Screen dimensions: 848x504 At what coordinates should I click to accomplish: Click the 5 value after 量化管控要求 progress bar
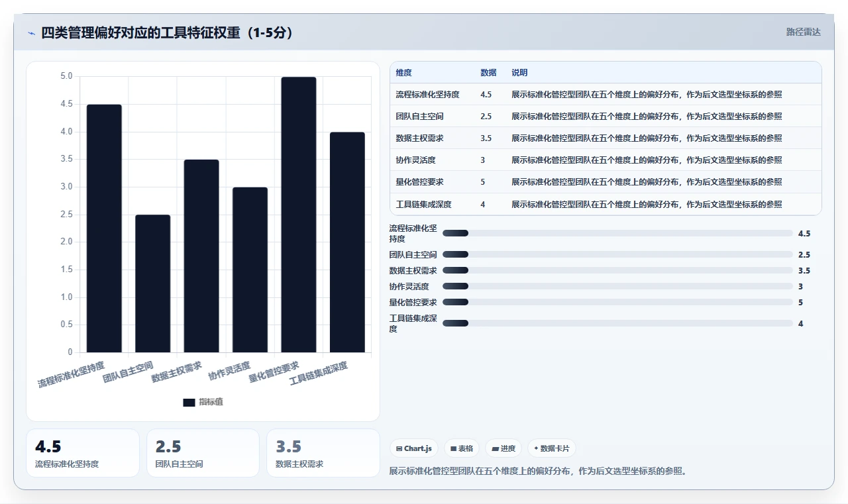[x=801, y=302]
